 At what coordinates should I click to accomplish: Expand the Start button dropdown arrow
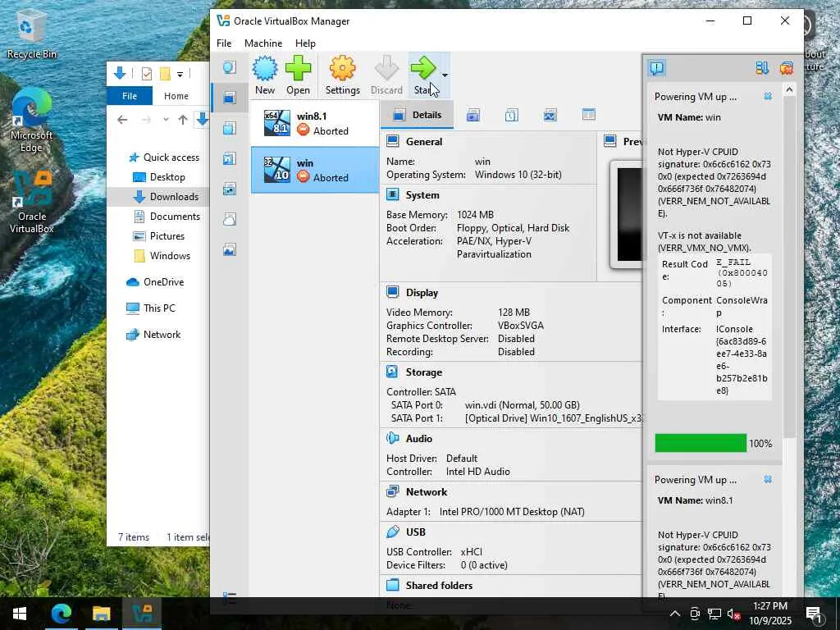coord(445,75)
